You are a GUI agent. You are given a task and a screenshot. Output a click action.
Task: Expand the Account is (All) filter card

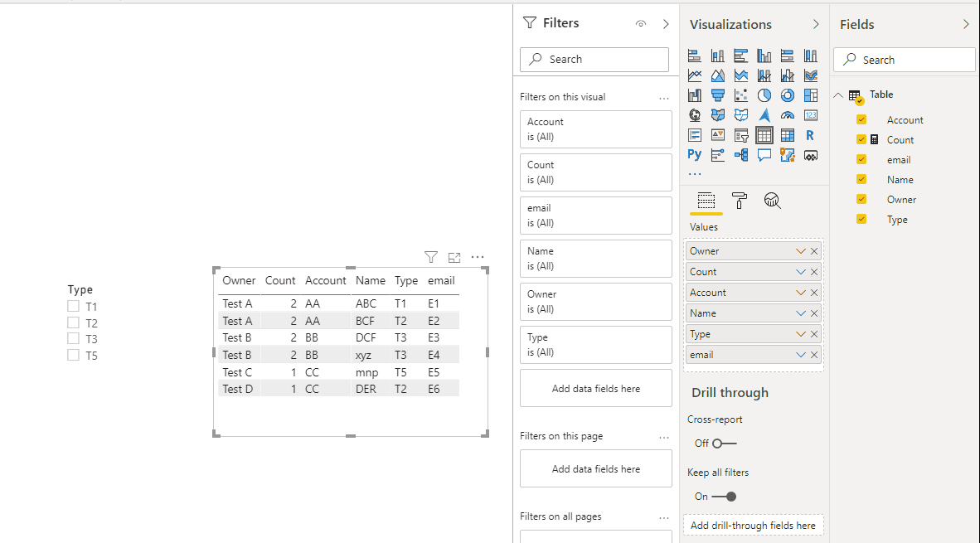pyautogui.click(x=595, y=129)
